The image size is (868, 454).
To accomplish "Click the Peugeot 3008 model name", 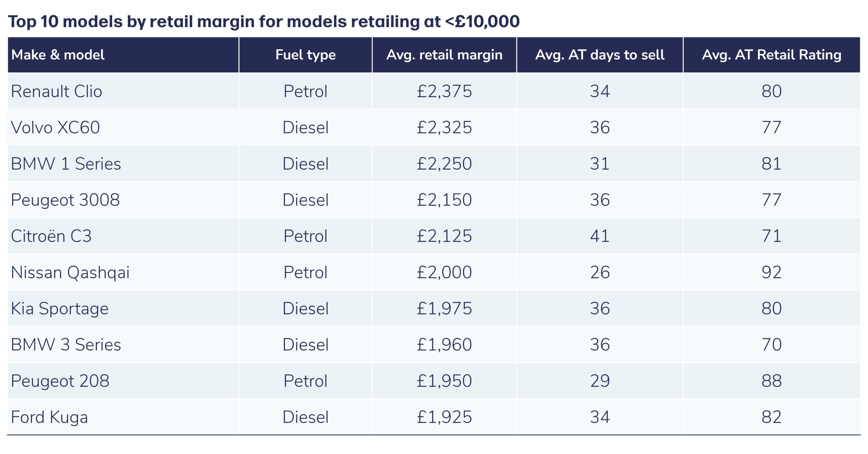I will (65, 200).
